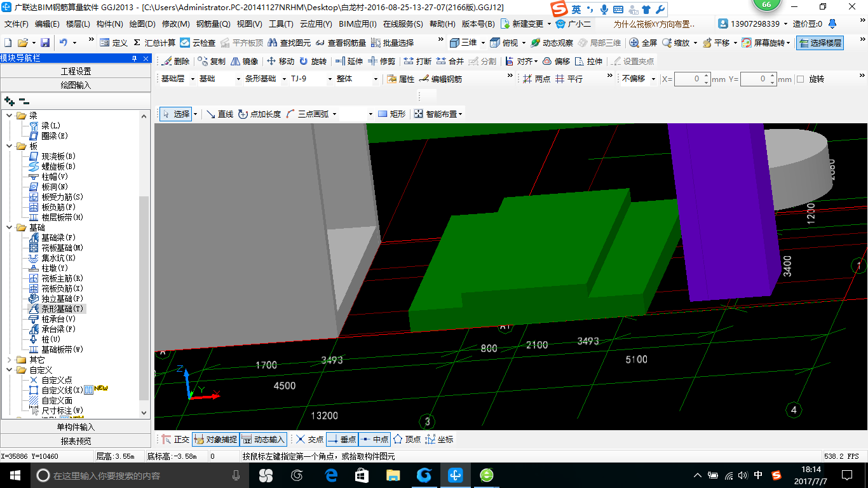Open 属性 properties panel
Viewport: 868px width, 488px height.
pos(400,79)
